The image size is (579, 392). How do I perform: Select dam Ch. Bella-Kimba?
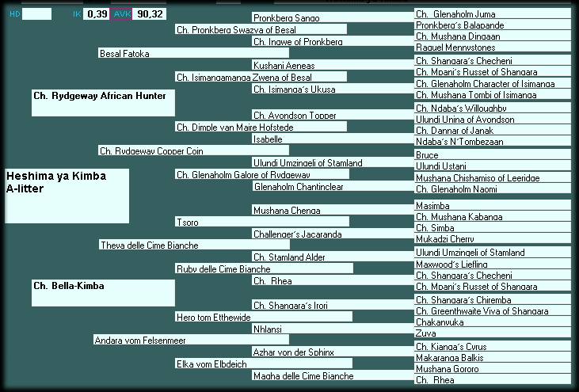pyautogui.click(x=103, y=293)
